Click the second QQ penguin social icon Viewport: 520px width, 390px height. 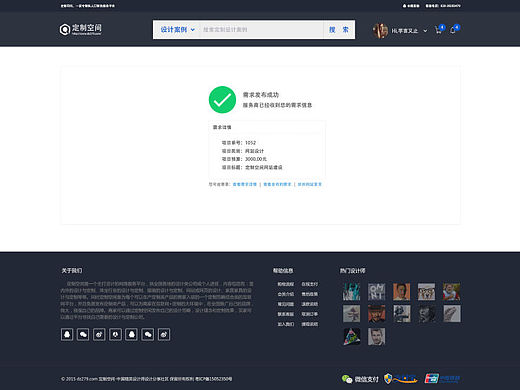click(131, 334)
